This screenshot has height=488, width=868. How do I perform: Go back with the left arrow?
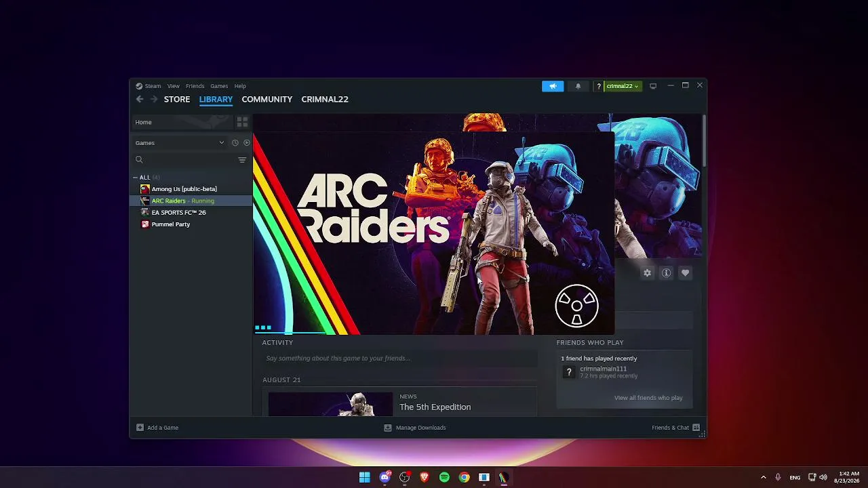click(140, 99)
